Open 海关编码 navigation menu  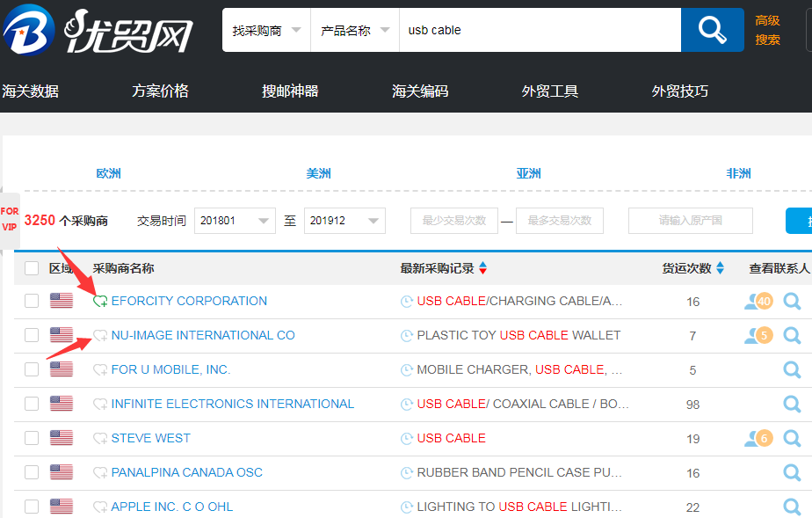(x=420, y=91)
